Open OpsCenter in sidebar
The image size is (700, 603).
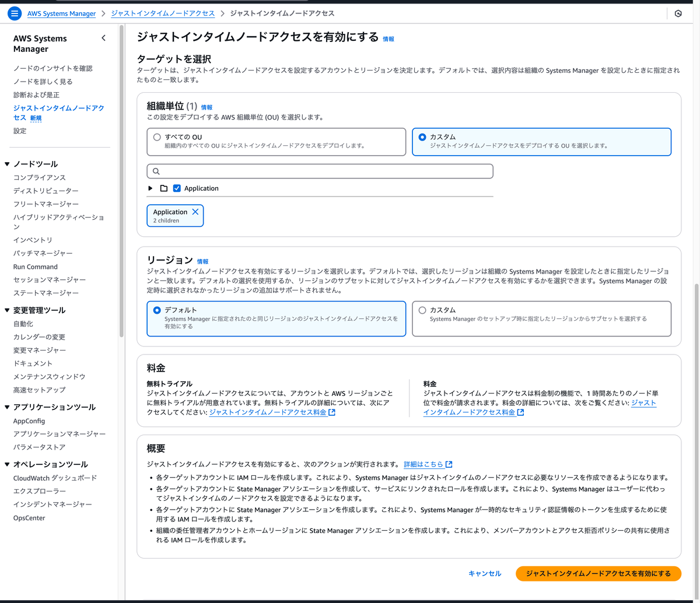[x=29, y=518]
